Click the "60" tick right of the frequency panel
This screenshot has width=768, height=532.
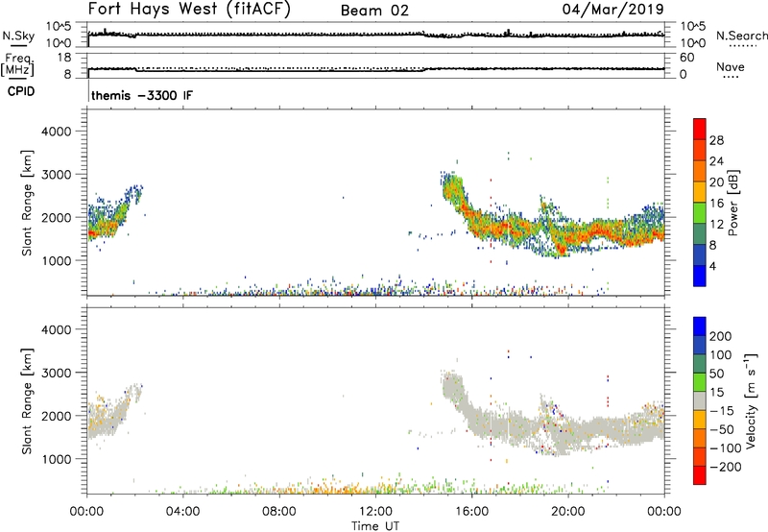(686, 58)
